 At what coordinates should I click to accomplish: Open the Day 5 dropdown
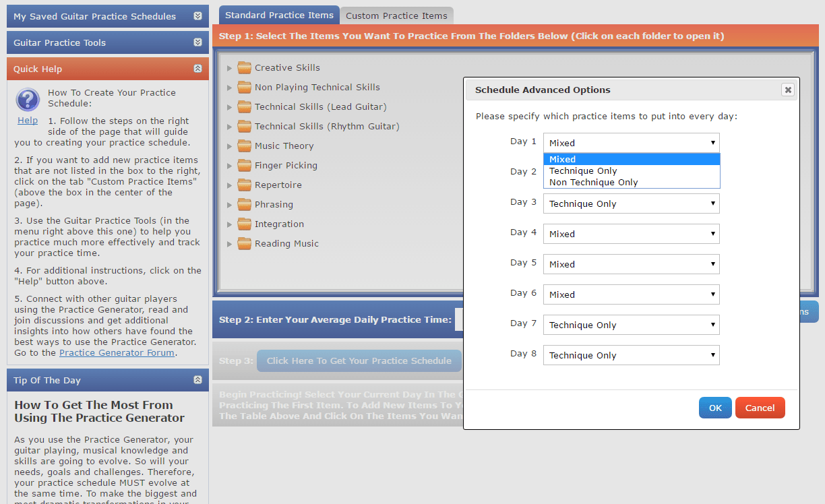tap(632, 264)
